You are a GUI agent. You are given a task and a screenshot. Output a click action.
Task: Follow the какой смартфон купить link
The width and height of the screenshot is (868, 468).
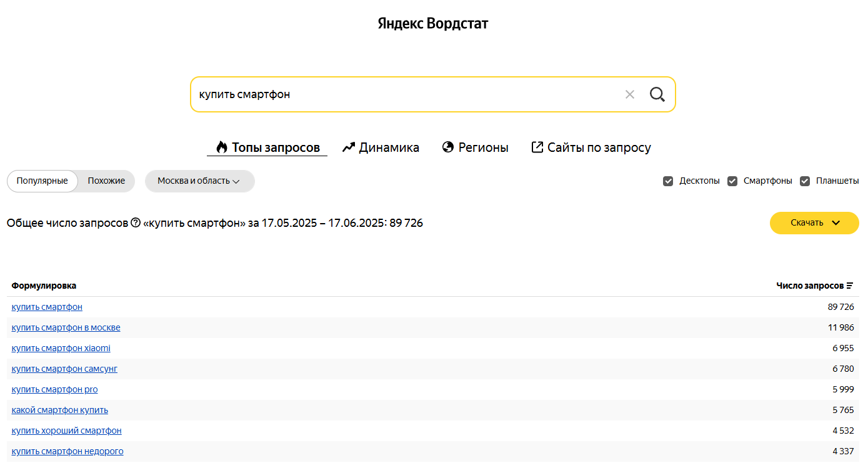(59, 410)
